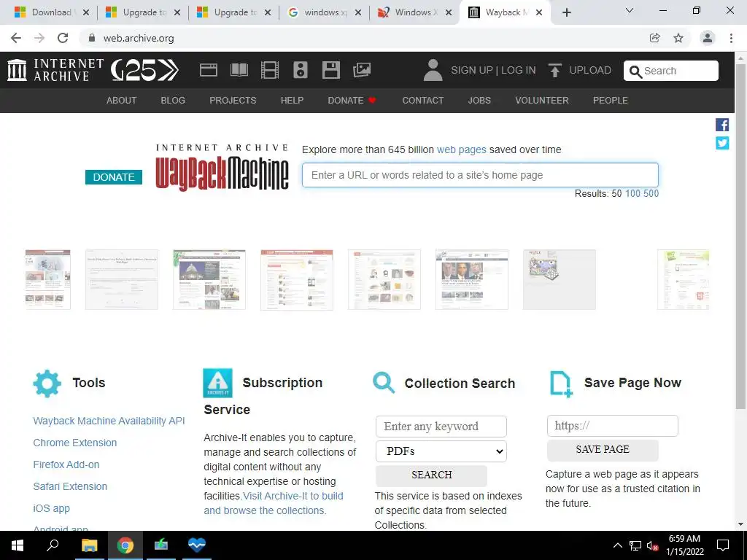
Task: Open the DONATE menu item with heart
Action: click(x=352, y=101)
